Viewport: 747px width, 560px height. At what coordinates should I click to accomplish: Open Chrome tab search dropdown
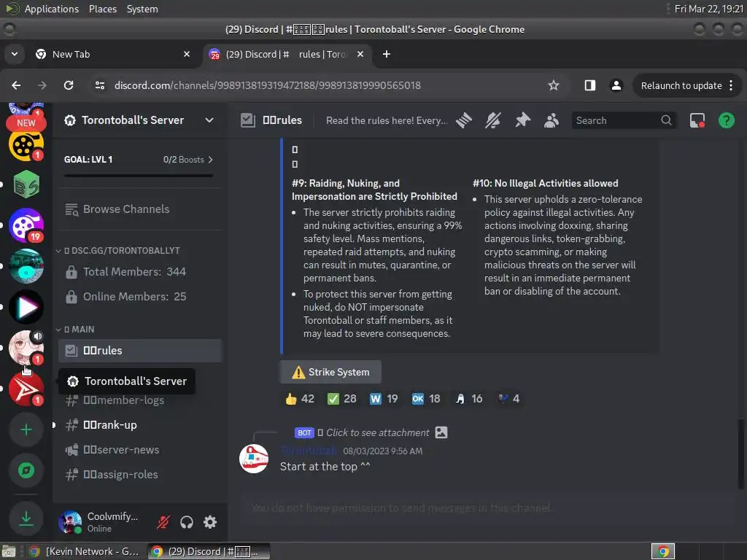(x=15, y=54)
